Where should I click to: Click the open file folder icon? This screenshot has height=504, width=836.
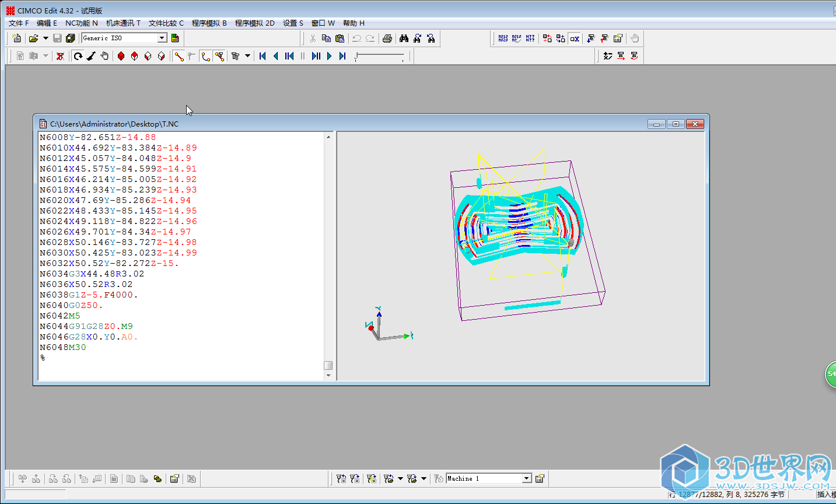[33, 38]
